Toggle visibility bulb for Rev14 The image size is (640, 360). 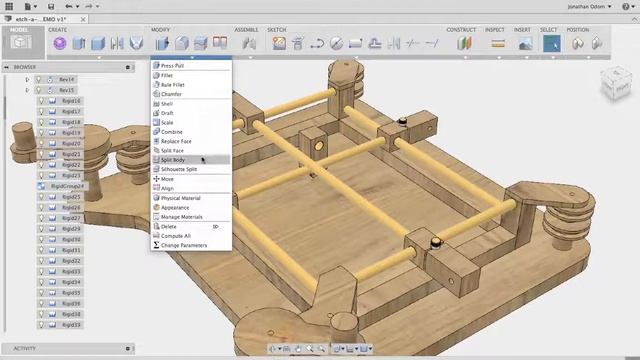(x=39, y=79)
